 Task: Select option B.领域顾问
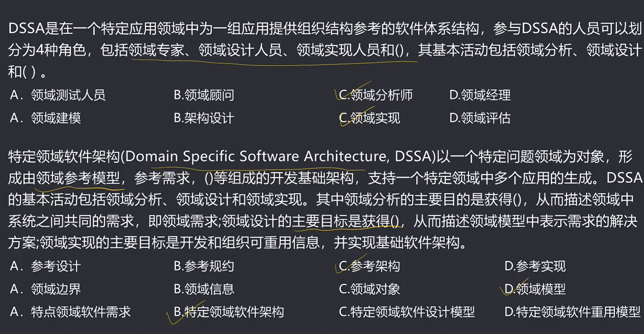(204, 95)
